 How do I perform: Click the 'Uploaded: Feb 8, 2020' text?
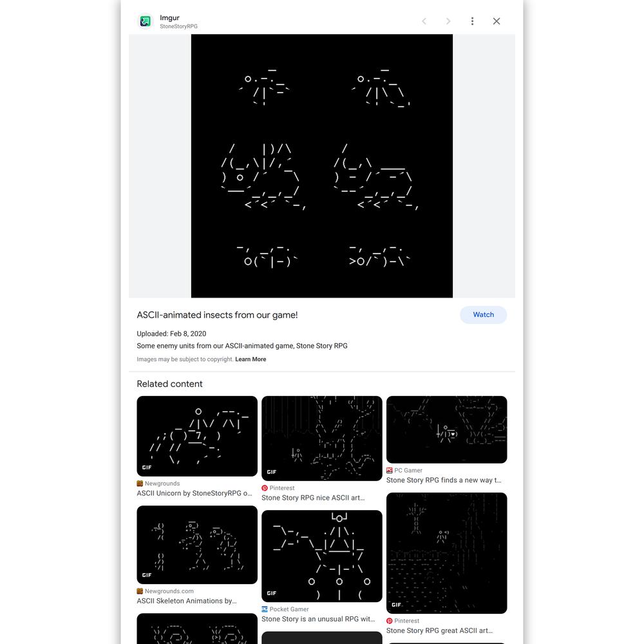pyautogui.click(x=171, y=334)
